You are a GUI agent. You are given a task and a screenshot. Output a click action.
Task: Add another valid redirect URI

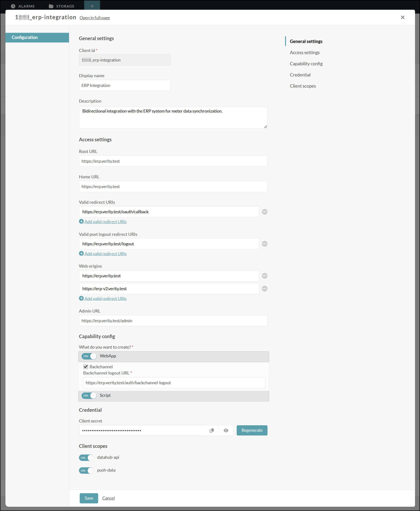[103, 221]
